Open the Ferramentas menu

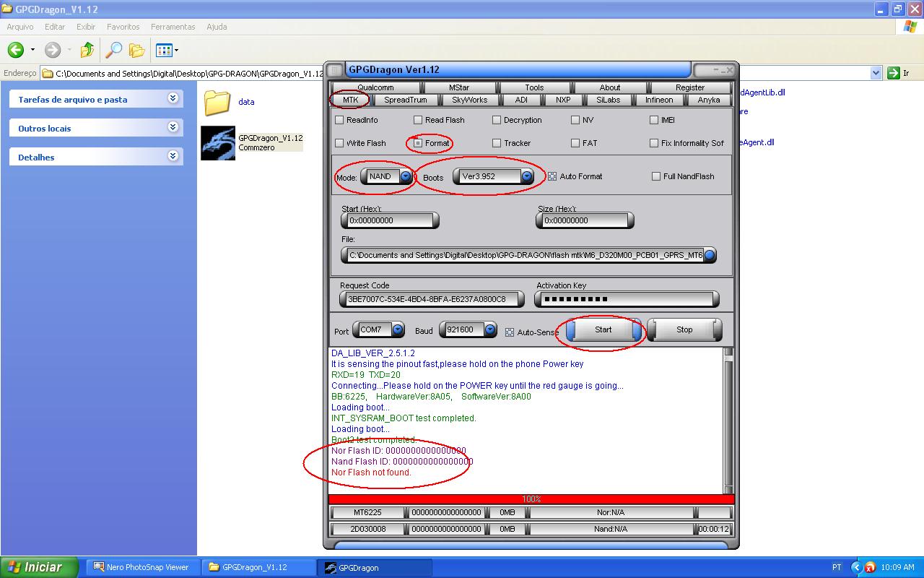click(173, 27)
